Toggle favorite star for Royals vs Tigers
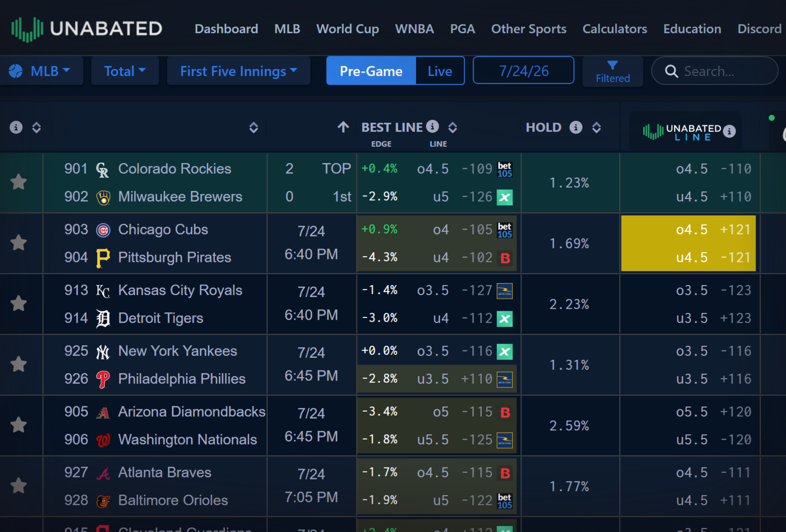The width and height of the screenshot is (786, 532). tap(19, 303)
